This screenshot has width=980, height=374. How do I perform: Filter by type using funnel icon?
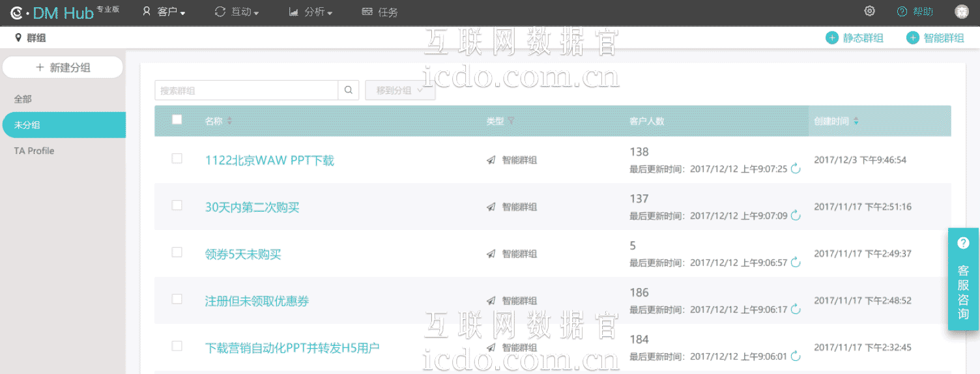512,121
